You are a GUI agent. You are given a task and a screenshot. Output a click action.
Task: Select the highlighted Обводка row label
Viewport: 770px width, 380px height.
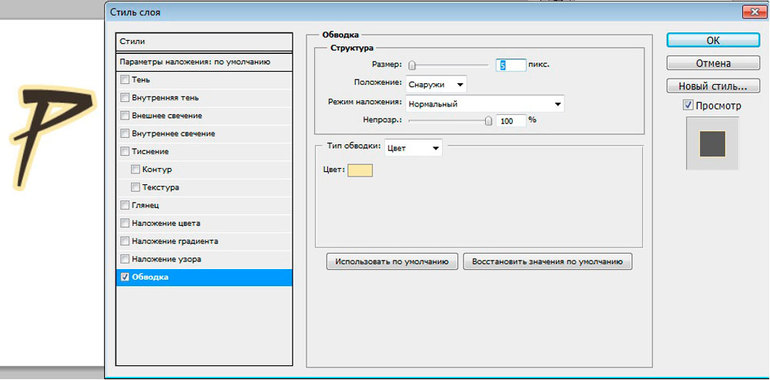pyautogui.click(x=150, y=277)
